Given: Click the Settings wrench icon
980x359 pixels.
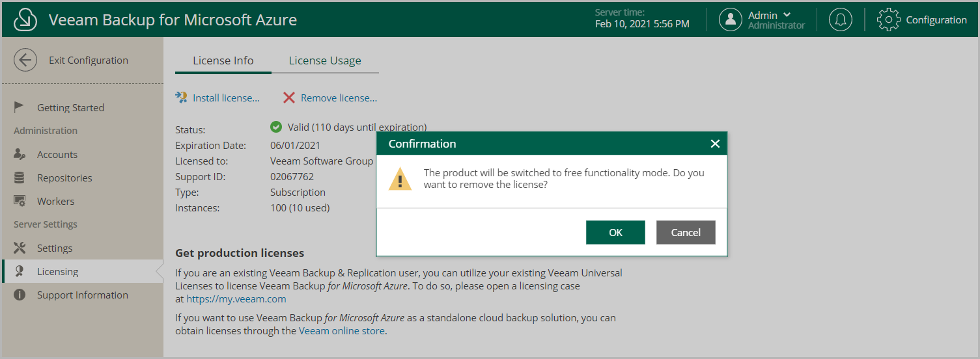Looking at the screenshot, I should pos(20,248).
